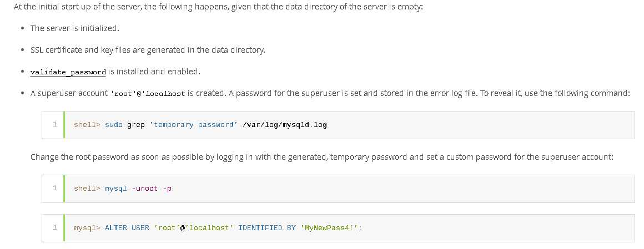Click the grep 'temporary password' command code block
This screenshot has height=249, width=644.
338,125
